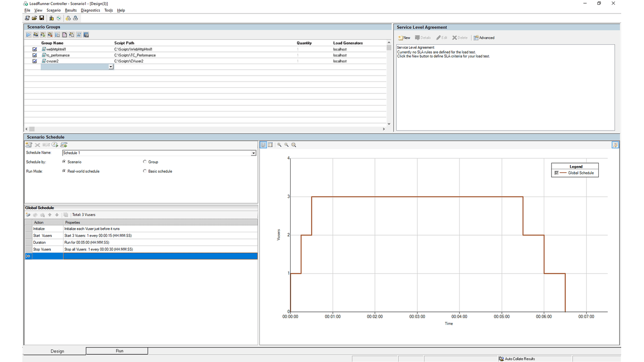644x362 pixels.
Task: Select the Duration action row
Action: tap(141, 242)
